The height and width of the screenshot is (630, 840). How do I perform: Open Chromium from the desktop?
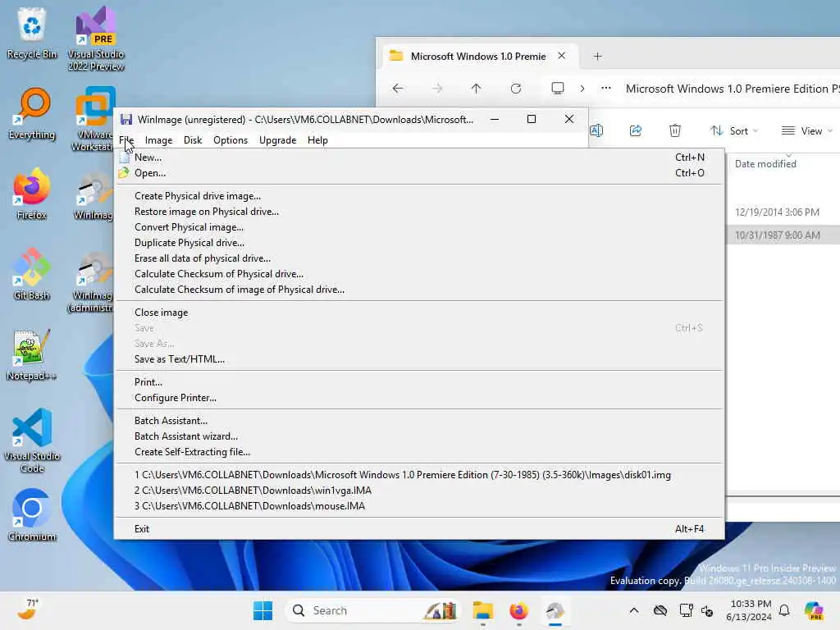coord(32,515)
